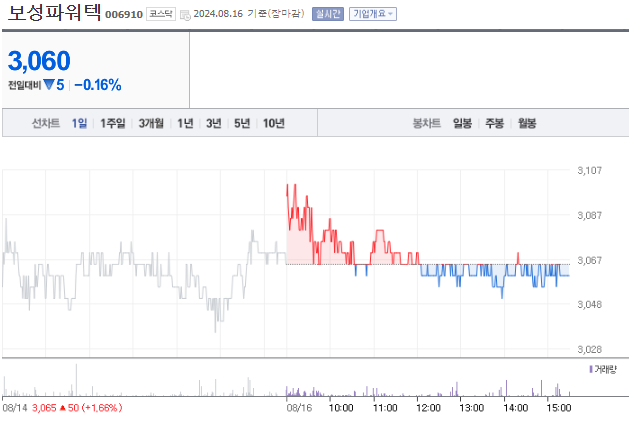Viewport: 629px width, 429px height.
Task: Click the 14:00 time axis marker
Action: pyautogui.click(x=516, y=408)
